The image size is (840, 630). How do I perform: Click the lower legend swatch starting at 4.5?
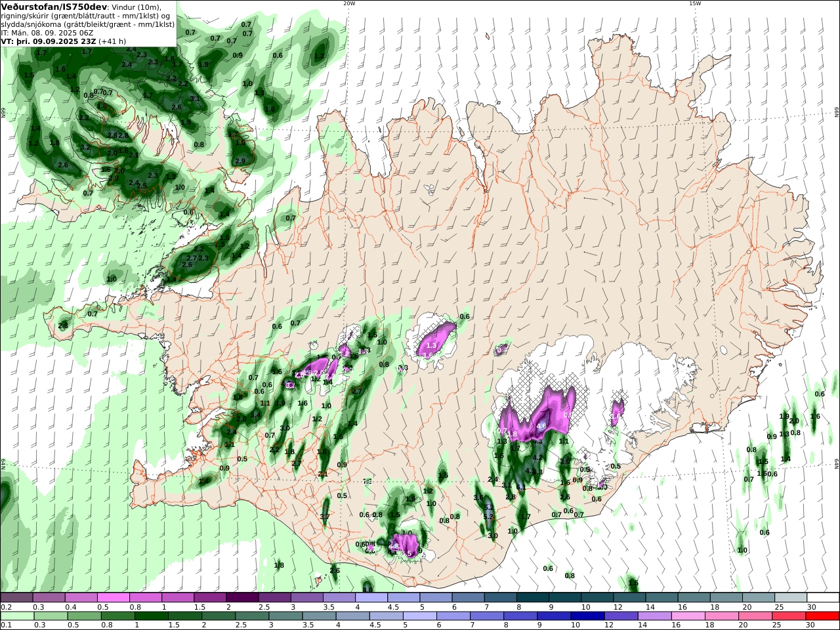click(386, 616)
